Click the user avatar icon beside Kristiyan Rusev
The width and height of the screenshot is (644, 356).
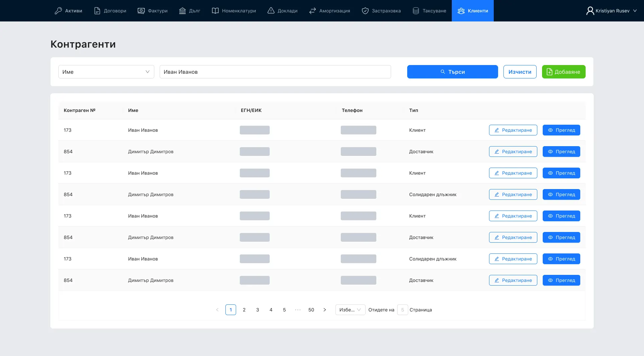590,11
